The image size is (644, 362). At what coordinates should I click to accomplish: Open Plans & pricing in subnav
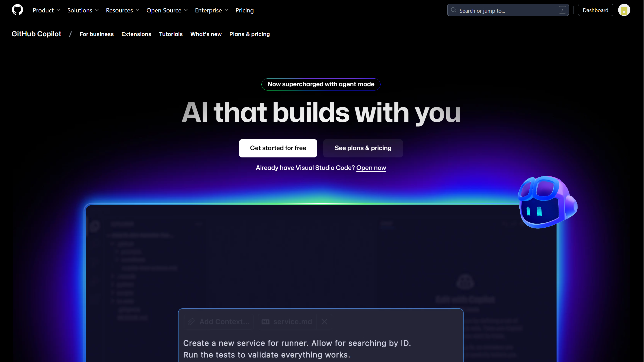[249, 34]
